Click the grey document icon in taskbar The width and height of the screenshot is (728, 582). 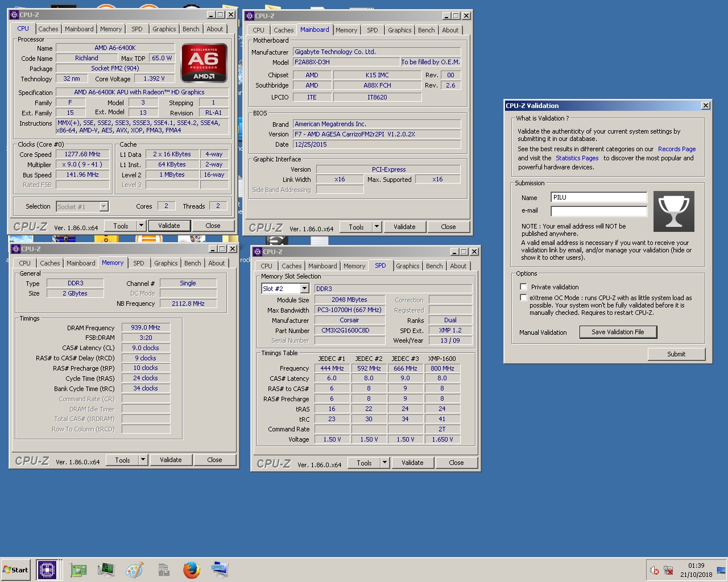point(163,569)
